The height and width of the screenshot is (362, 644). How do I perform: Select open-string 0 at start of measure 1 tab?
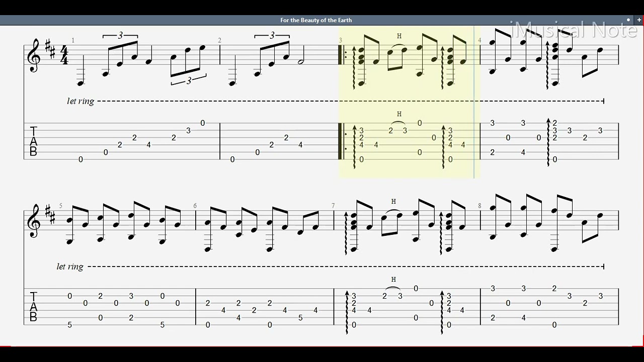click(80, 160)
